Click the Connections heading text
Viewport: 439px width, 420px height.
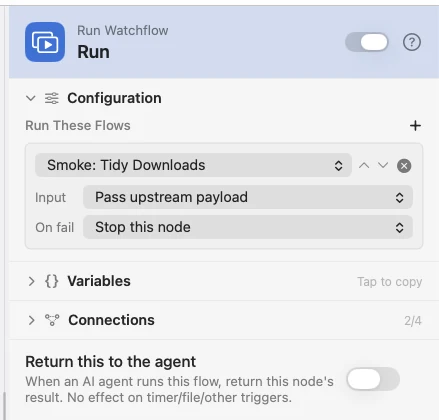[x=111, y=320]
